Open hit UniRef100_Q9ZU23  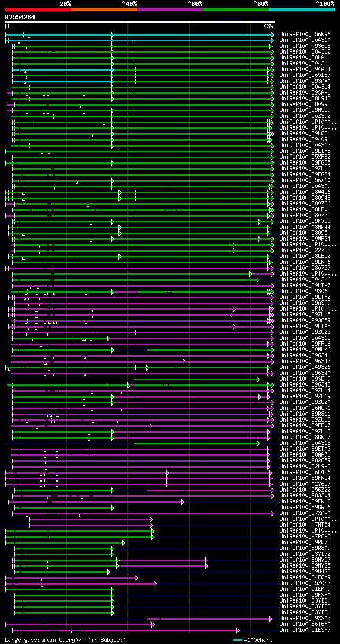[x=305, y=332]
